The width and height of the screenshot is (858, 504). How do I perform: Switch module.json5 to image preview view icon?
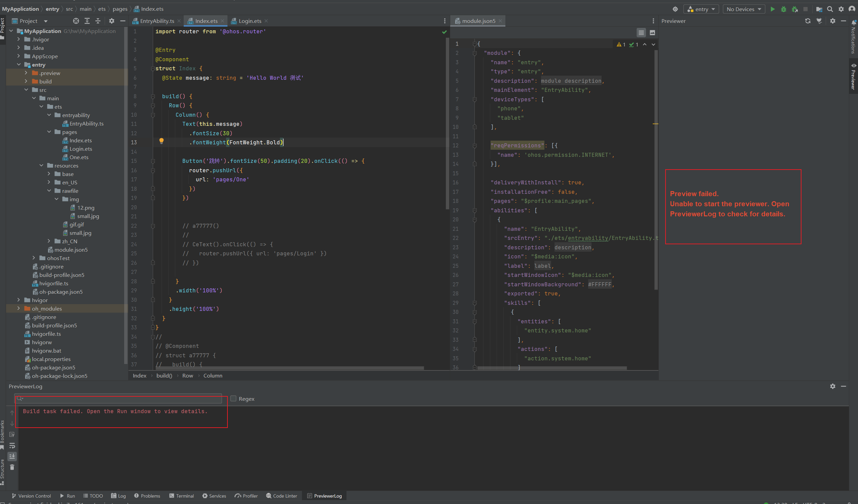(652, 33)
